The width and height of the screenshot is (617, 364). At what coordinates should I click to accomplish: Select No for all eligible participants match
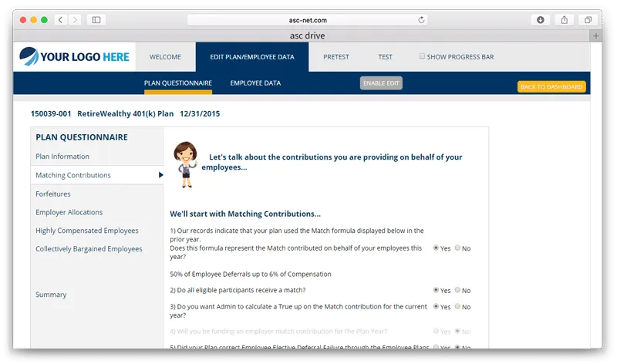coord(458,290)
